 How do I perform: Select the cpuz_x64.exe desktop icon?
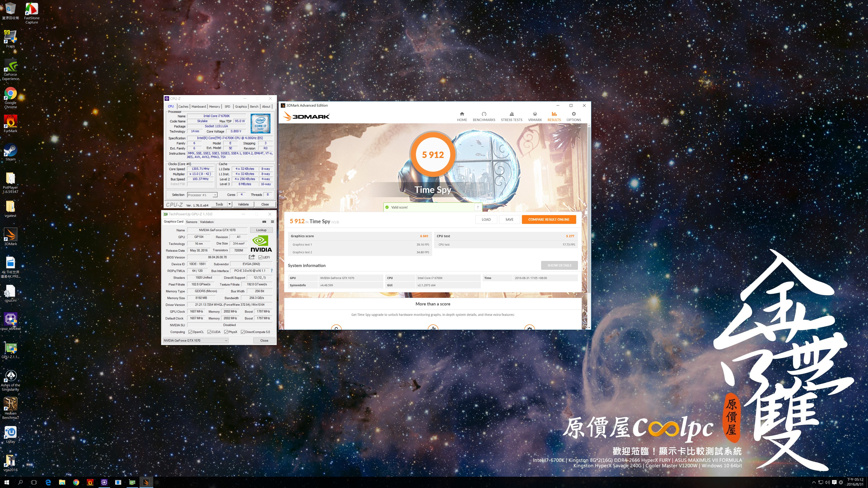point(10,322)
